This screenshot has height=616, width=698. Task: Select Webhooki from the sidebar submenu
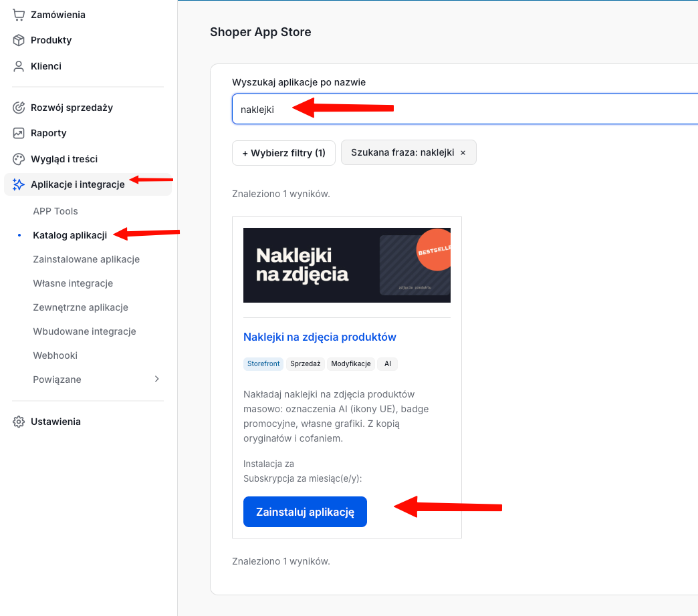coord(55,355)
